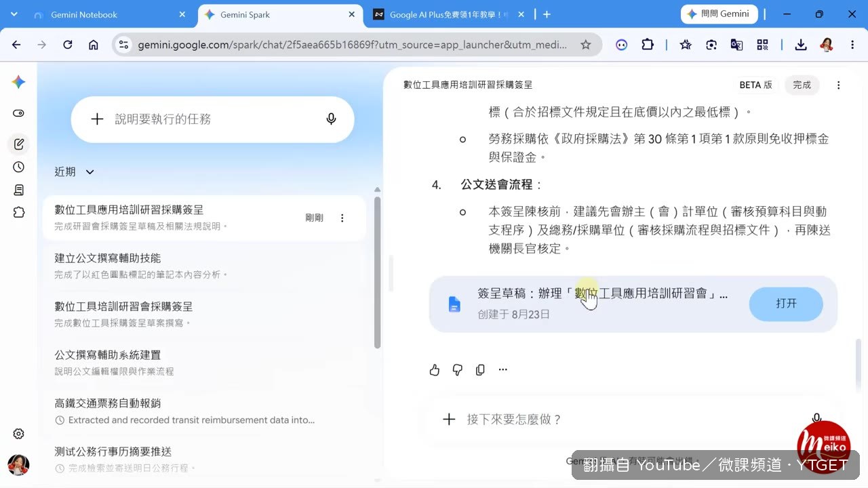The width and height of the screenshot is (868, 488).
Task: Click the account avatar at sidebar bottom
Action: (x=18, y=465)
